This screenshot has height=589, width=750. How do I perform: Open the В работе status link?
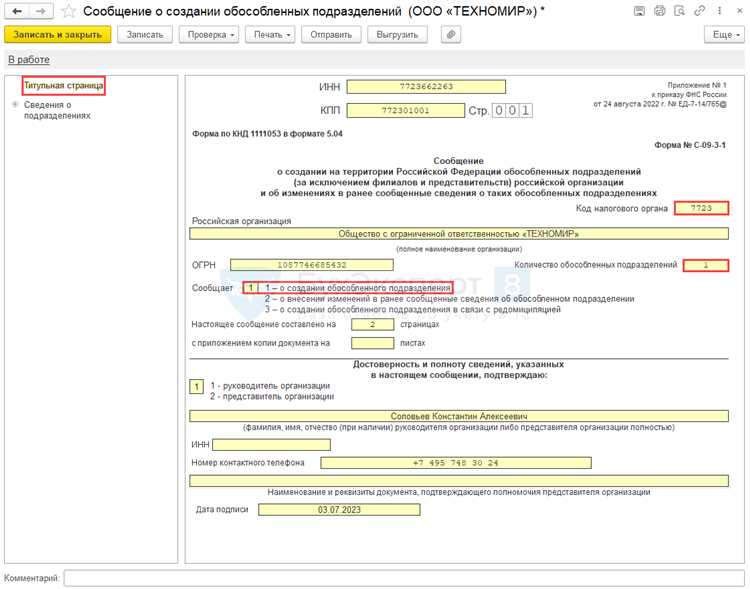click(x=28, y=60)
